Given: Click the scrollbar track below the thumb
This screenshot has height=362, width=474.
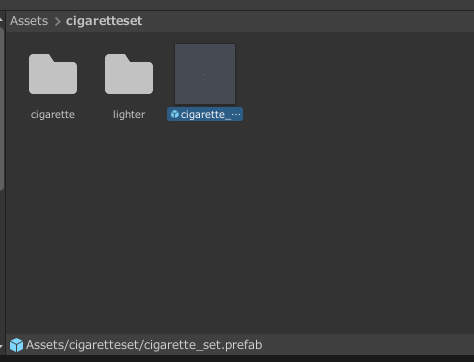Looking at the screenshot, I should [2, 263].
